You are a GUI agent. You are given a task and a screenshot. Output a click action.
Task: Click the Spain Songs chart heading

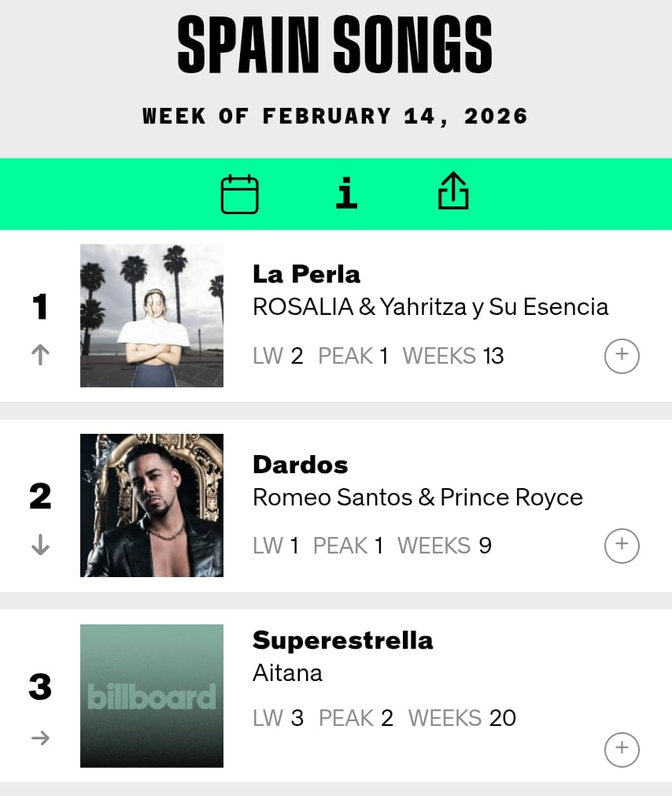click(335, 45)
